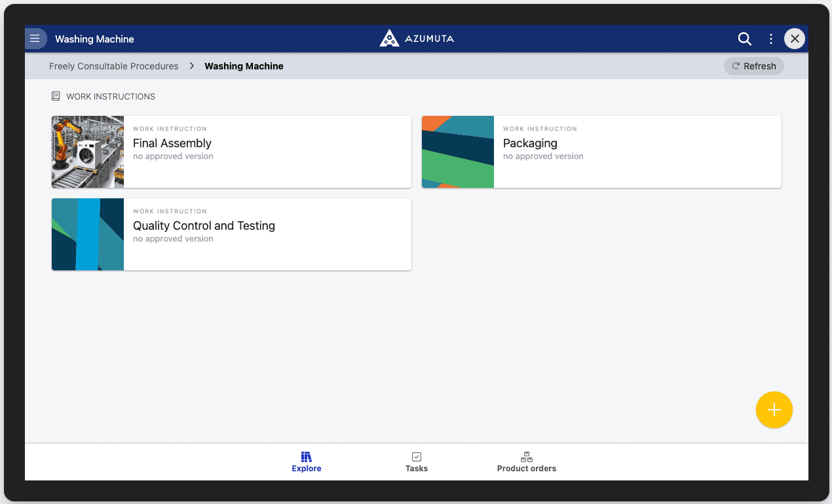The height and width of the screenshot is (504, 832).
Task: Switch to the Tasks tab
Action: (417, 461)
